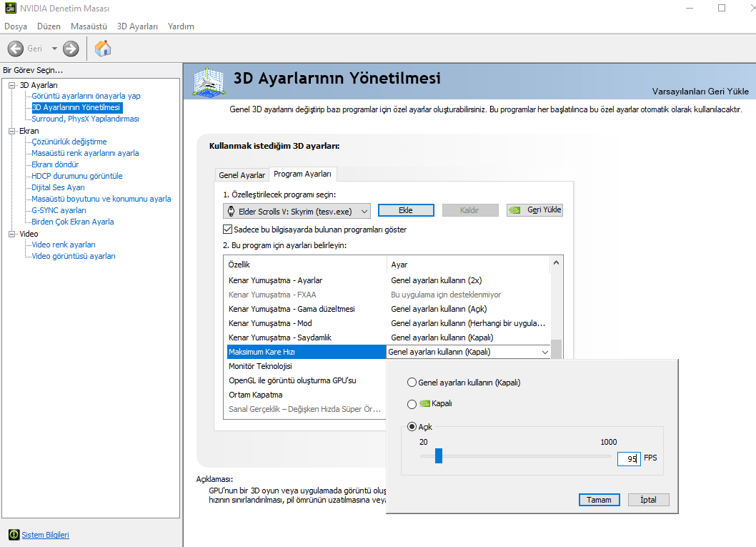Select 'OpenGL ile görüntü oluşturma GPU'su' row
Image resolution: width=756 pixels, height=547 pixels.
(307, 380)
